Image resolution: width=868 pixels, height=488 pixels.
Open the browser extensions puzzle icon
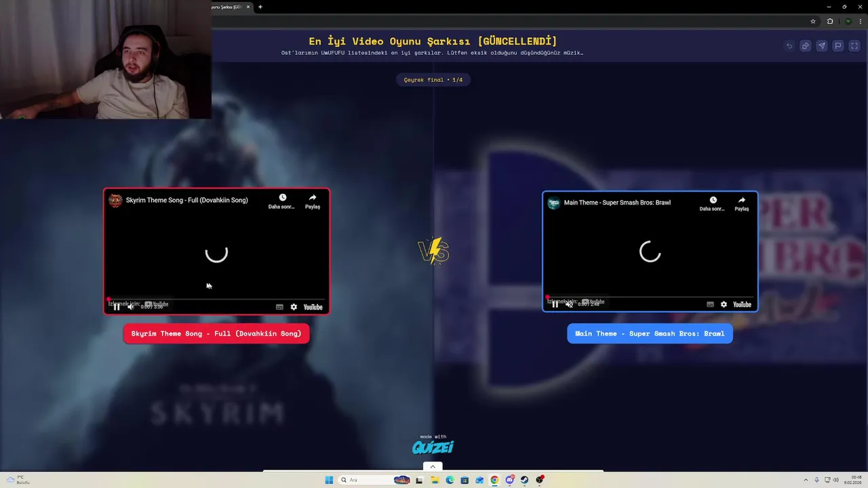click(830, 21)
